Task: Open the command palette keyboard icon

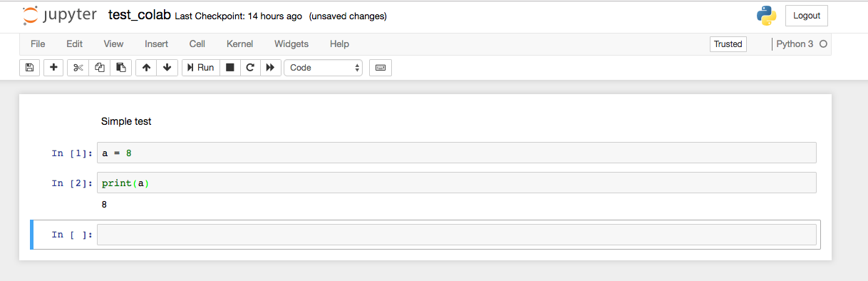Action: click(380, 68)
